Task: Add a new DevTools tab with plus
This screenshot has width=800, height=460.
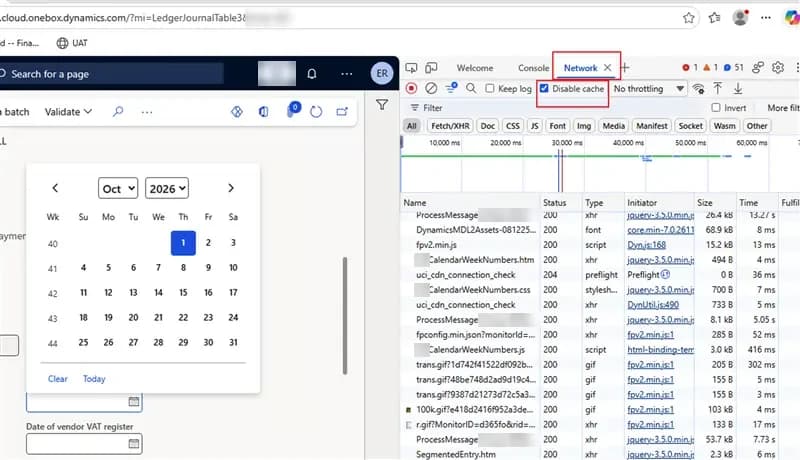Action: tap(625, 67)
